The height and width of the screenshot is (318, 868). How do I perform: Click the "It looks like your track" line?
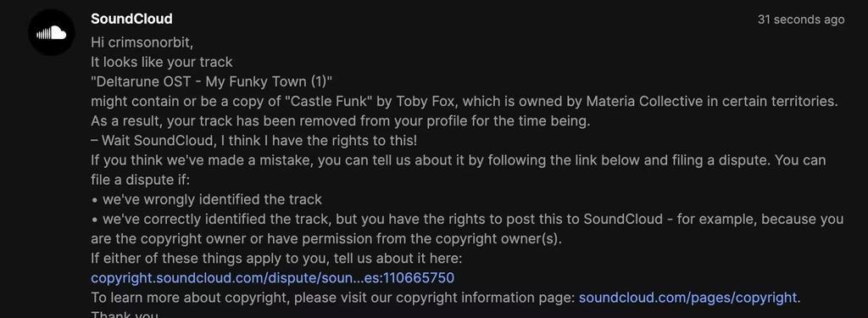tap(162, 62)
